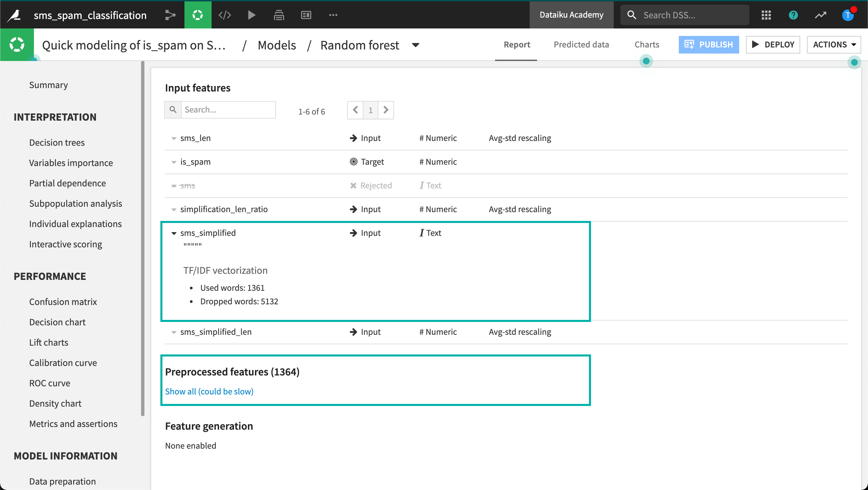Collapse the sms_simplified feature details
The height and width of the screenshot is (490, 868).
174,233
